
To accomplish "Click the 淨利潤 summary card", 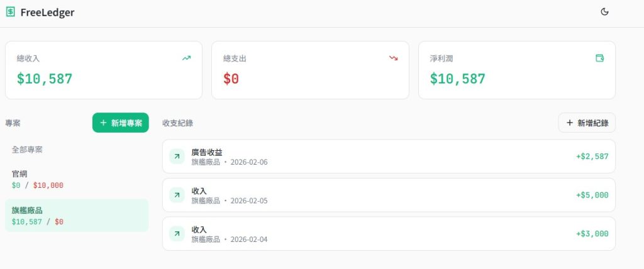I will tap(516, 70).
